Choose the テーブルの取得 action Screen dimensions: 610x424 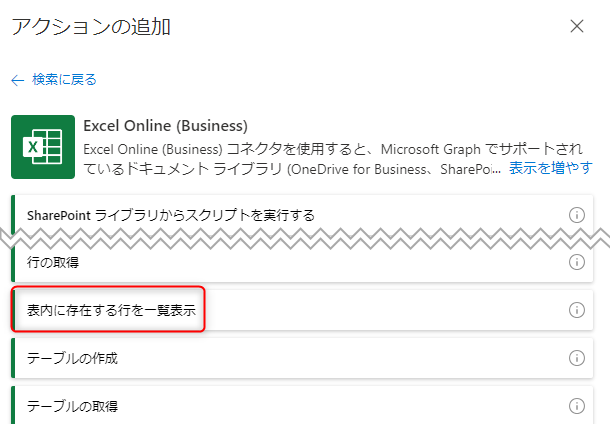tap(302, 405)
